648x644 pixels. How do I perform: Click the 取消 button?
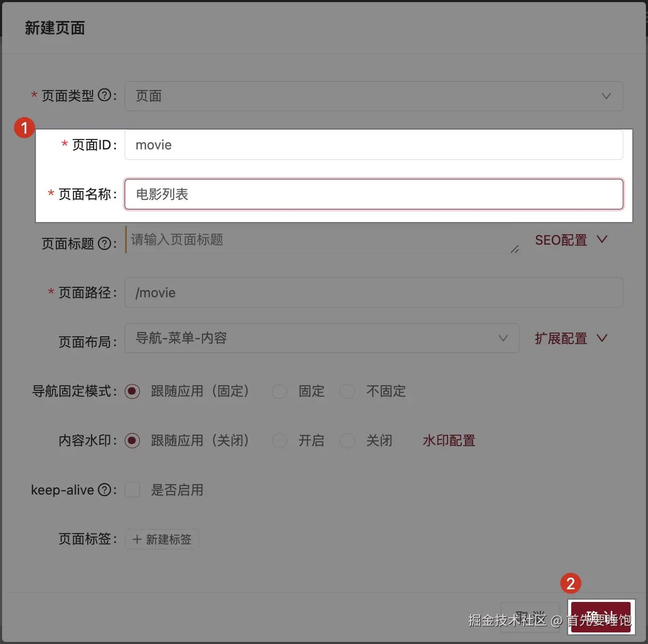[530, 617]
